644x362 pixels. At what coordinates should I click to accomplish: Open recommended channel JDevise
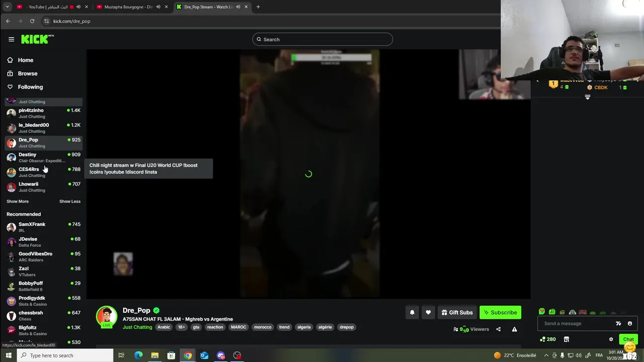43,242
